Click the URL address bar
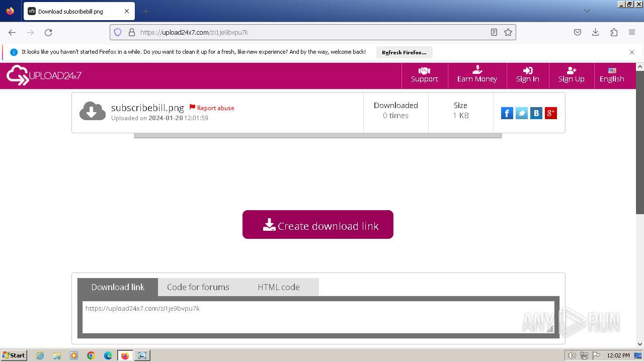This screenshot has height=362, width=644. [313, 32]
